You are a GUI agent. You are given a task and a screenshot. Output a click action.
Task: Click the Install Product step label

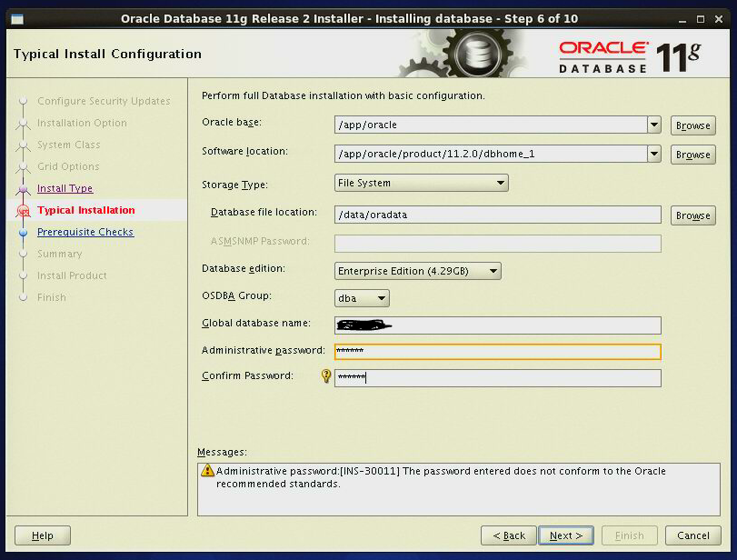(72, 275)
